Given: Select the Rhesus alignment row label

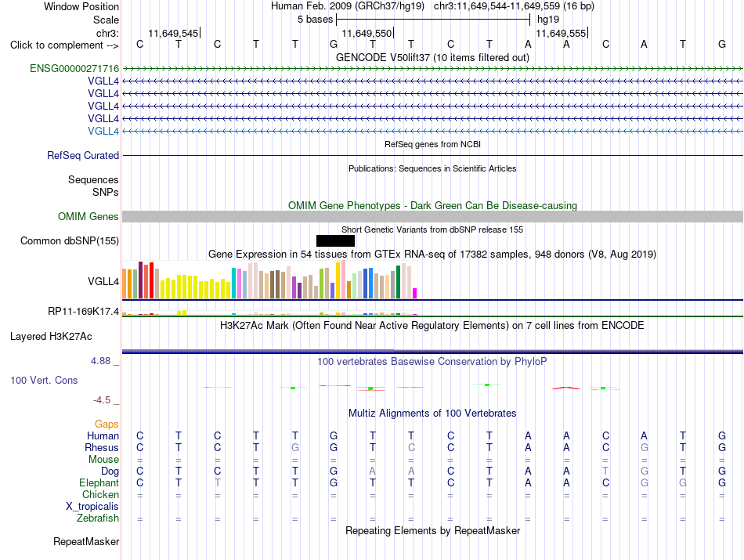Looking at the screenshot, I should [102, 447].
